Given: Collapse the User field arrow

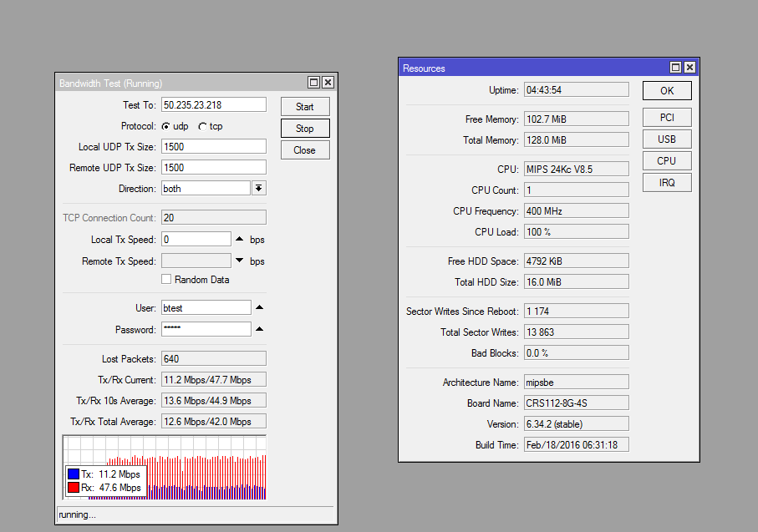Looking at the screenshot, I should click(259, 307).
